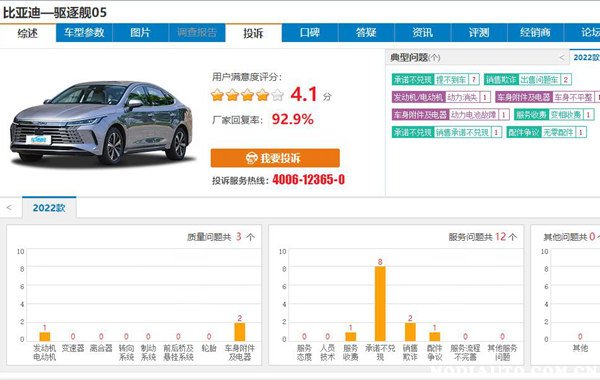Select the 2022款 tab in 典型问题 panel

click(585, 57)
